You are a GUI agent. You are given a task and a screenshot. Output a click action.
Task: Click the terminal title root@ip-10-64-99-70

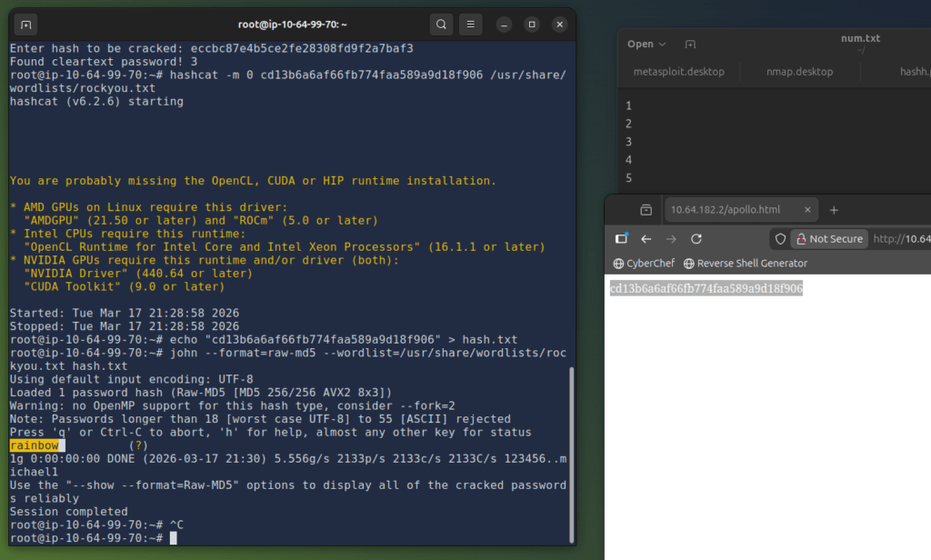tap(292, 25)
